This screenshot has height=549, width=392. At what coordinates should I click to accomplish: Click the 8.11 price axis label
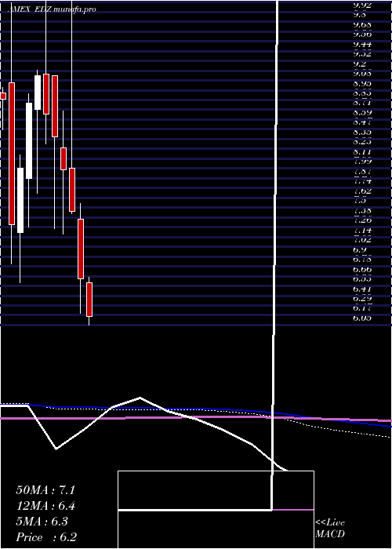point(362,152)
